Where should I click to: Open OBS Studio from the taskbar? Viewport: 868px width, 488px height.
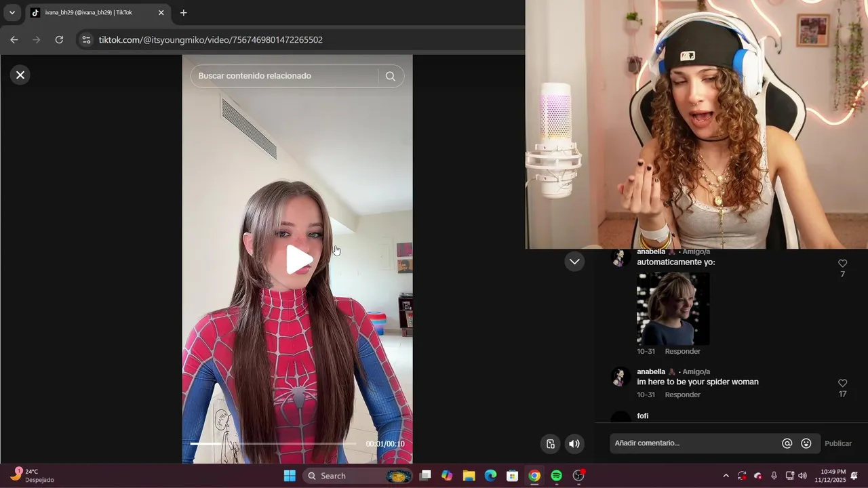[x=578, y=476]
